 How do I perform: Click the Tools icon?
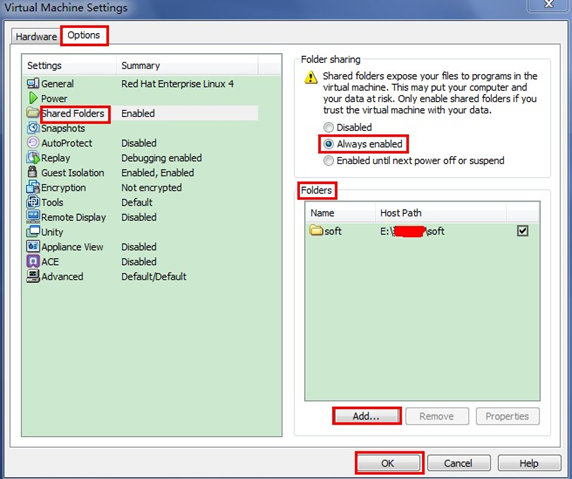(33, 202)
